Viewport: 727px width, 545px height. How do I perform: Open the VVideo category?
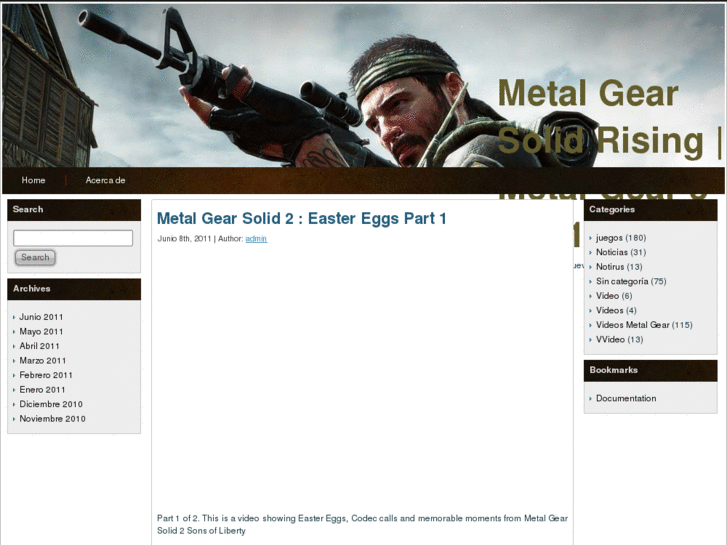point(610,339)
